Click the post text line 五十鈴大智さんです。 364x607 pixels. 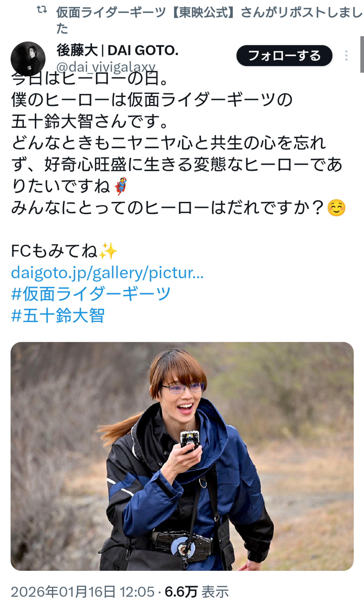[x=90, y=121]
